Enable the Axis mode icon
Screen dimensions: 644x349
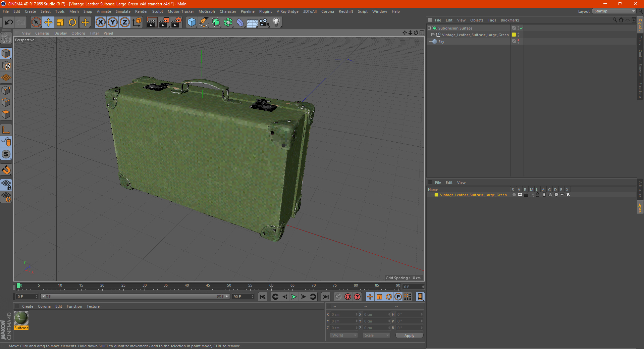coord(6,130)
